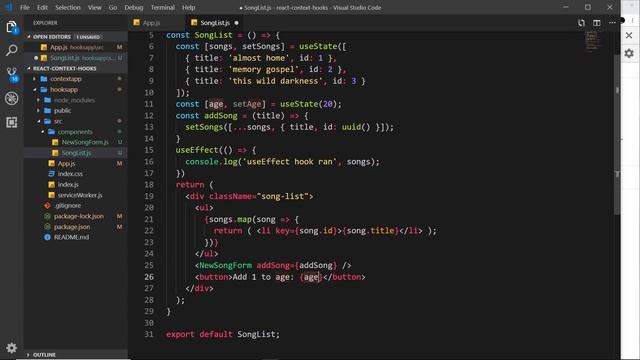Click the Open Changes icon in the editor title bar
The image size is (640, 360).
pyautogui.click(x=581, y=23)
